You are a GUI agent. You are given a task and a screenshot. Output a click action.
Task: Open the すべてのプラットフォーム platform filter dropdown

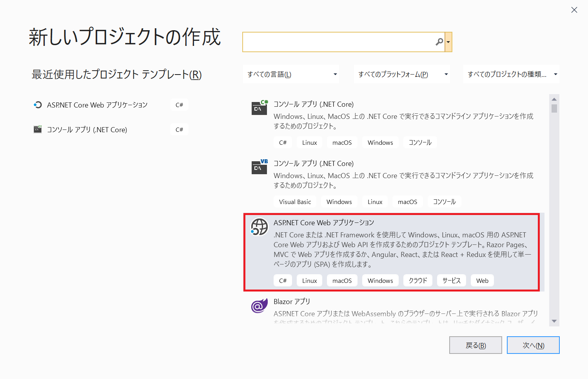402,74
